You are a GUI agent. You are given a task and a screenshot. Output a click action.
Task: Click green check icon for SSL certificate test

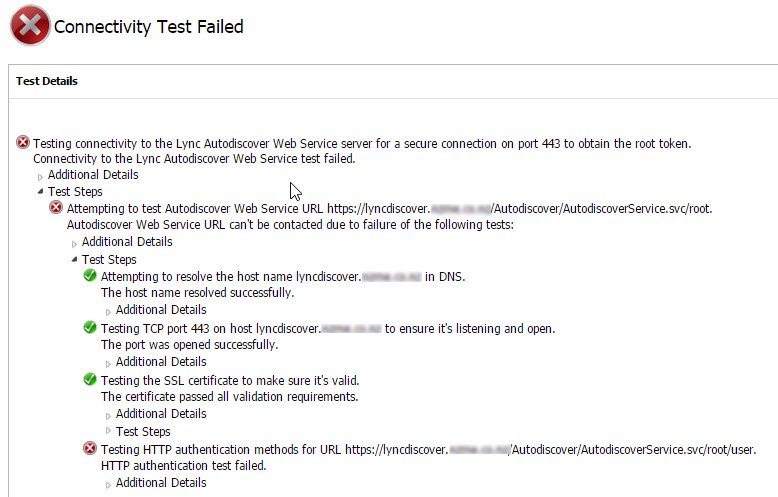(x=90, y=380)
